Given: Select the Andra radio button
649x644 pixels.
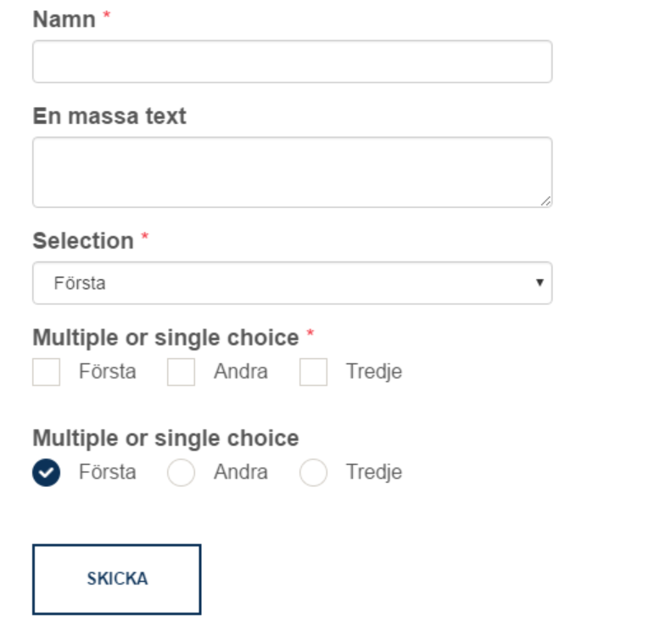Looking at the screenshot, I should coord(181,473).
